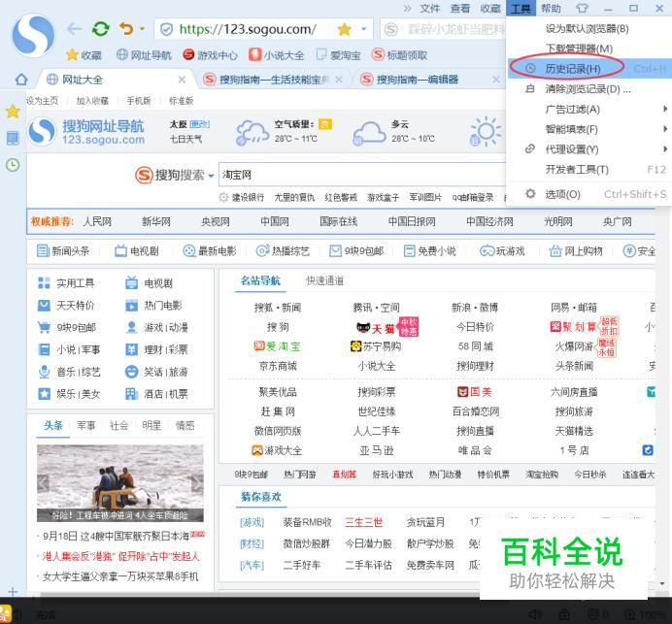
Task: Click the news photo thumbnail
Action: pyautogui.click(x=120, y=483)
